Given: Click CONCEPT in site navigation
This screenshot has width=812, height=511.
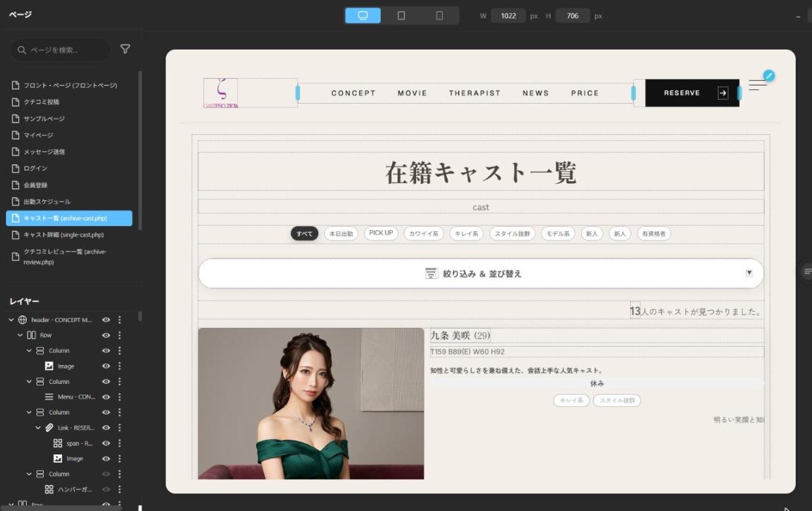Looking at the screenshot, I should coord(353,93).
